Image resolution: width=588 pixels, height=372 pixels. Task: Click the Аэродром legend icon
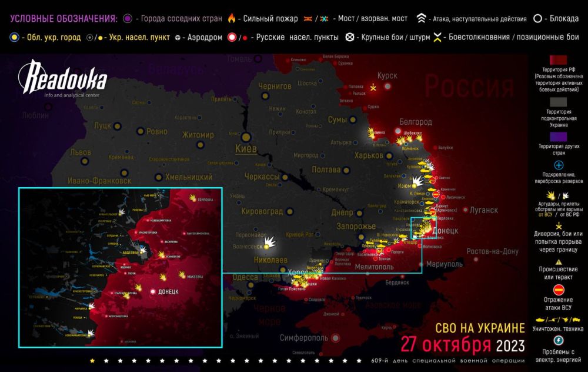pos(178,38)
